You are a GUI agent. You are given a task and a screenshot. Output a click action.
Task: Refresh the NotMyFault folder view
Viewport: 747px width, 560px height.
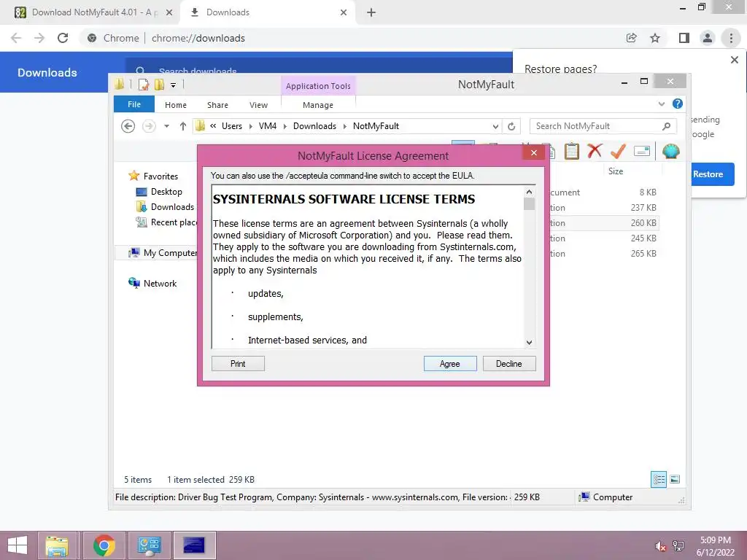(511, 127)
